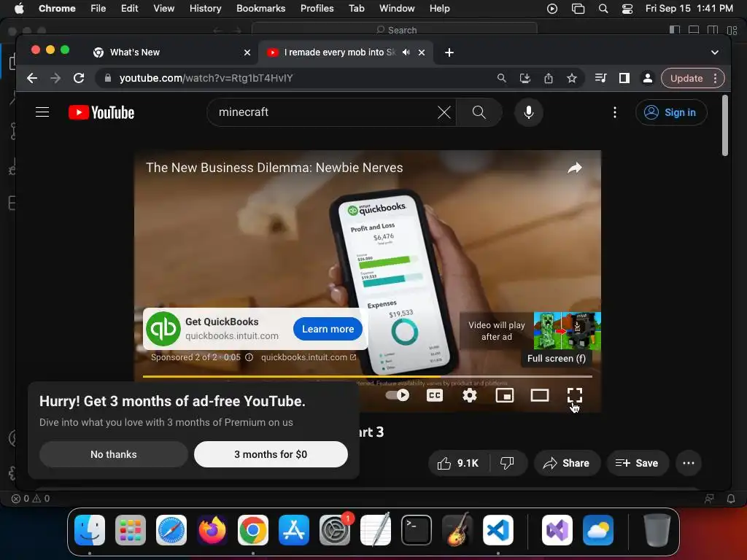Share this page from address bar
Image resolution: width=747 pixels, height=560 pixels.
pos(549,78)
